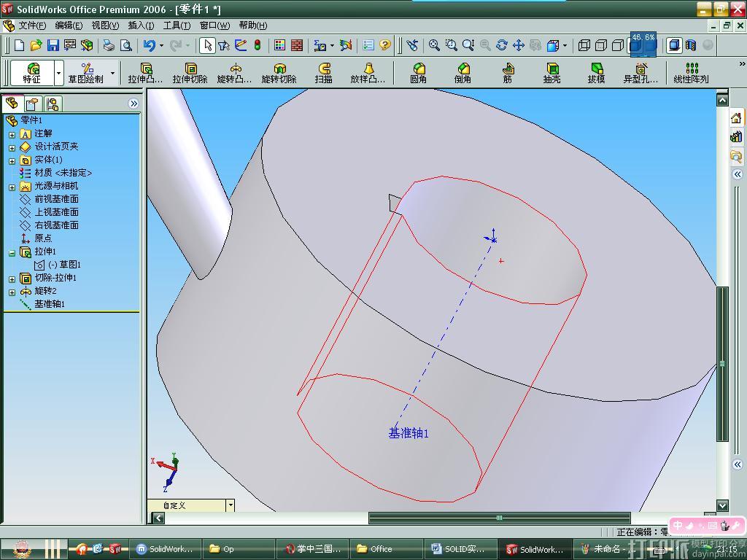Click the 筋 rib feature tool
Viewport: 747px width, 560px height.
(x=508, y=73)
